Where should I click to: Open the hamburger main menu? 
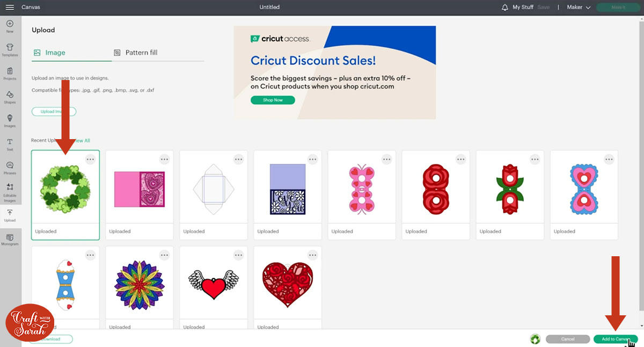10,8
